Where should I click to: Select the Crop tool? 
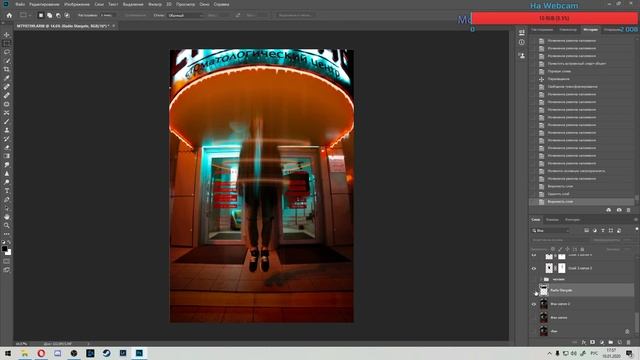[x=7, y=69]
